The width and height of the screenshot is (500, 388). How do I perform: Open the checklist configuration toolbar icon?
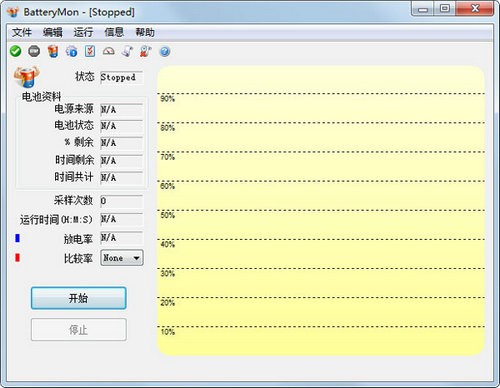[x=90, y=51]
